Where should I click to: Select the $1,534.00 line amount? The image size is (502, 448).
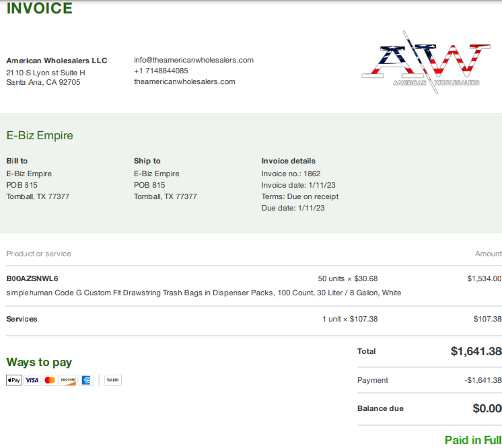coord(485,278)
